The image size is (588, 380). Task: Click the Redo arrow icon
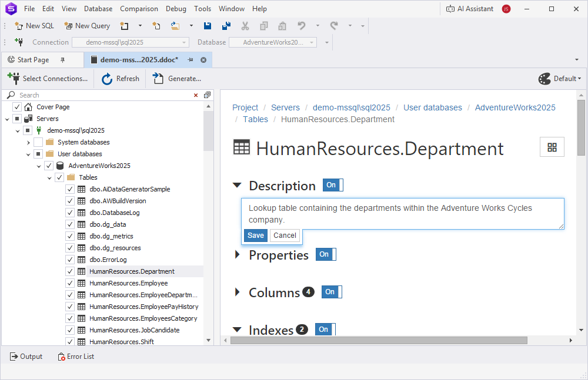coord(334,26)
